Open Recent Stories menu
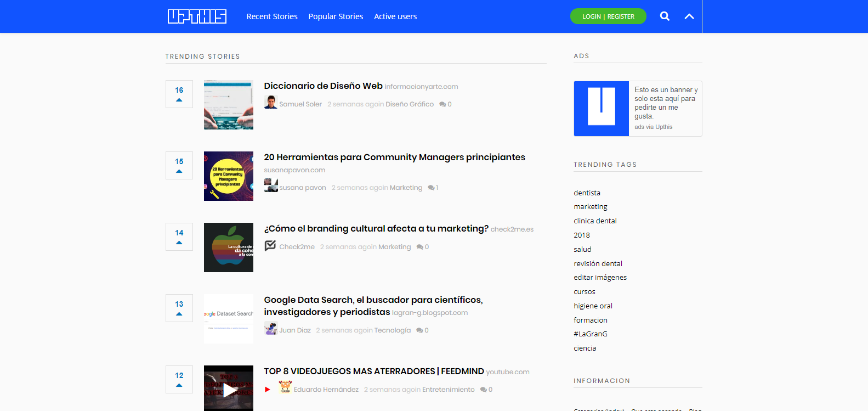868x411 pixels. 272,16
